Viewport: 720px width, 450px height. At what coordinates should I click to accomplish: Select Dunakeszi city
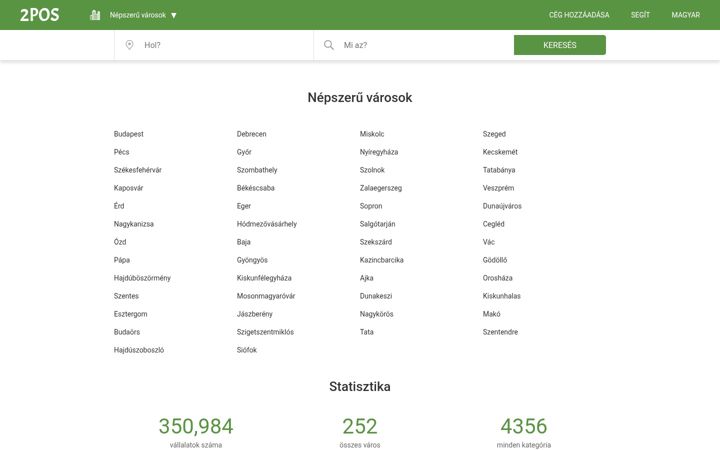(x=376, y=296)
